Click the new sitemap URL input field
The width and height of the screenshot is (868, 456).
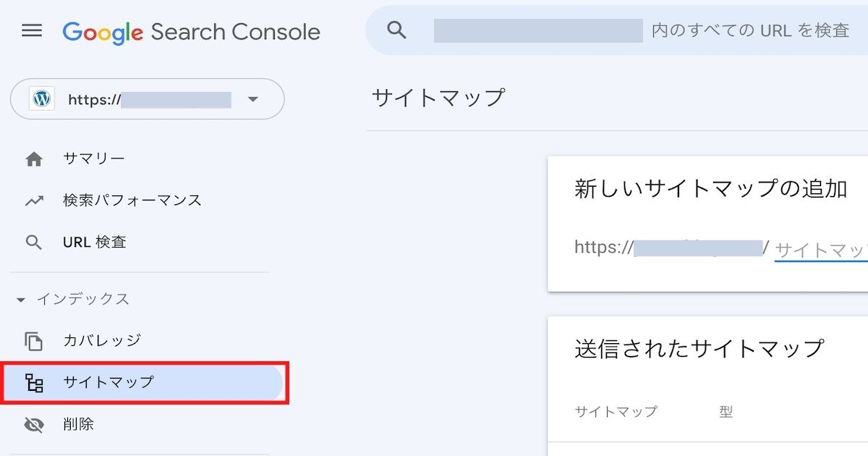(821, 250)
